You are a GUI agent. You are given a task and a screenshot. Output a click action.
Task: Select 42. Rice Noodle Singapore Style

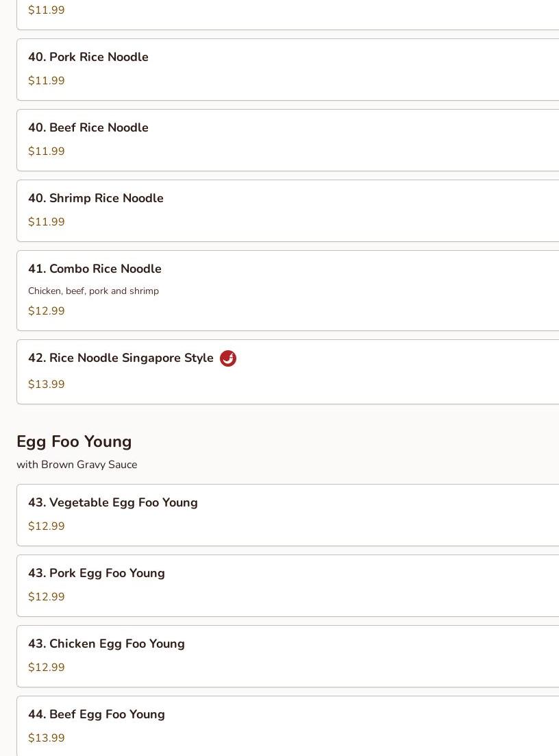121,358
